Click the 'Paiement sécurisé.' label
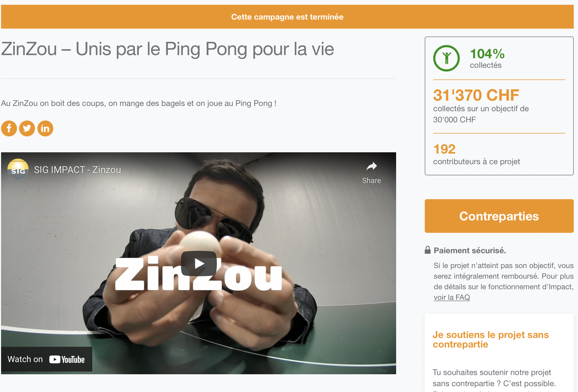The height and width of the screenshot is (392, 578). (470, 251)
